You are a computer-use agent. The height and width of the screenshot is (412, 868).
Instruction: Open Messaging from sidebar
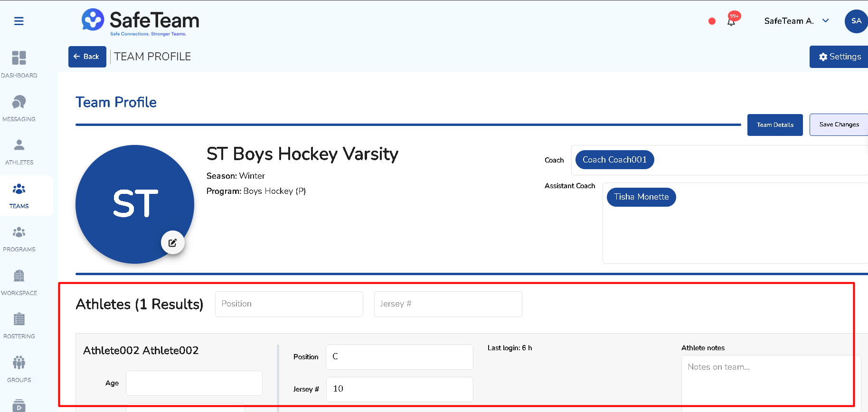click(19, 108)
